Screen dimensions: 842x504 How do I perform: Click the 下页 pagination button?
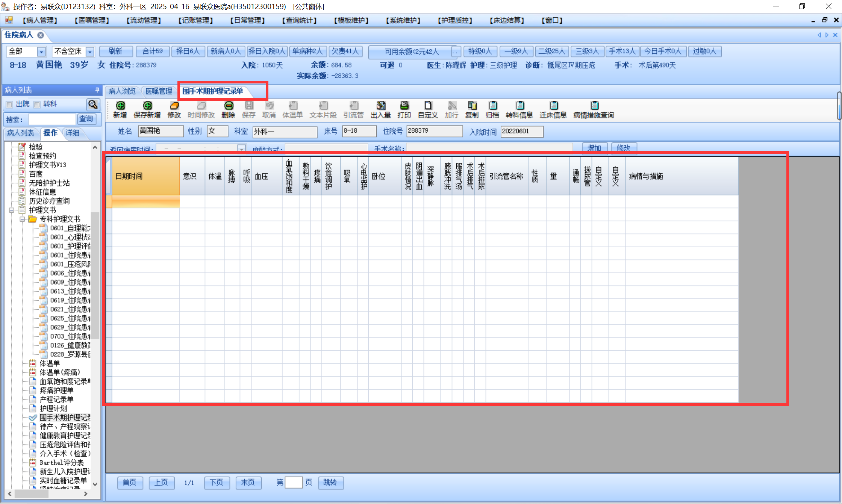coord(217,483)
